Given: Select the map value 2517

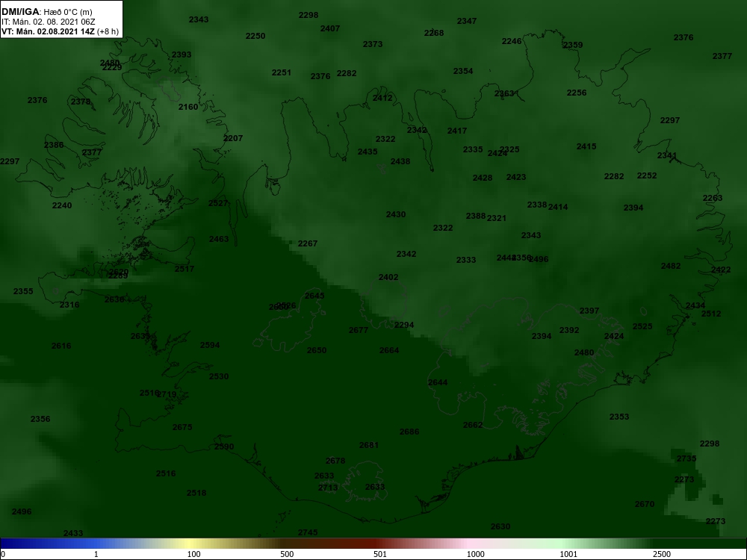Looking at the screenshot, I should [185, 269].
